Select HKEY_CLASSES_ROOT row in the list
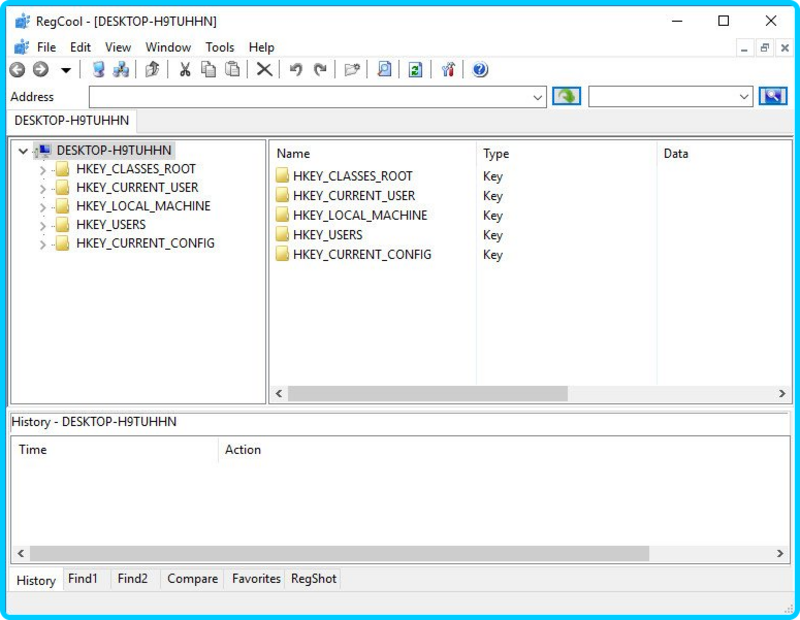Image resolution: width=800 pixels, height=620 pixels. tap(352, 176)
